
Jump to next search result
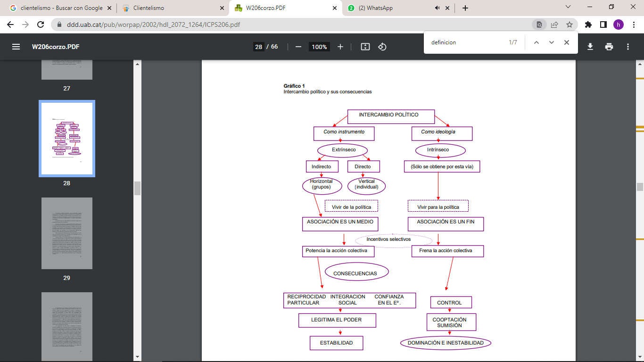click(x=551, y=42)
